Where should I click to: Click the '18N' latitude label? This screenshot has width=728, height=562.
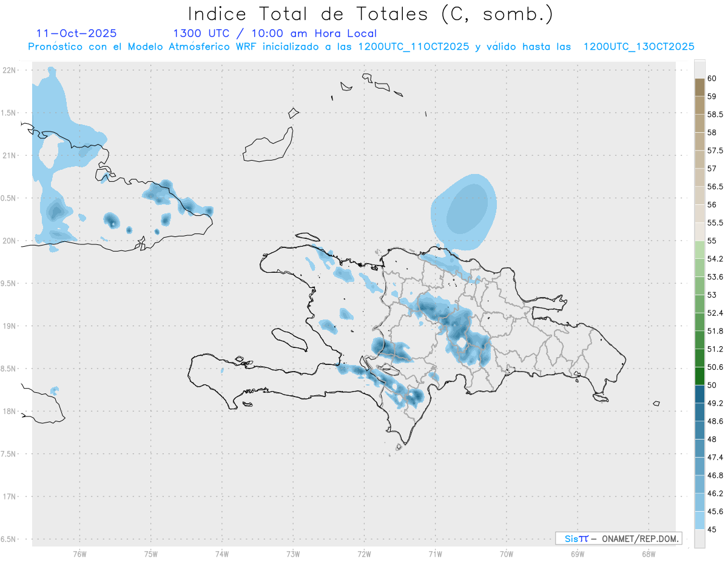pos(9,411)
